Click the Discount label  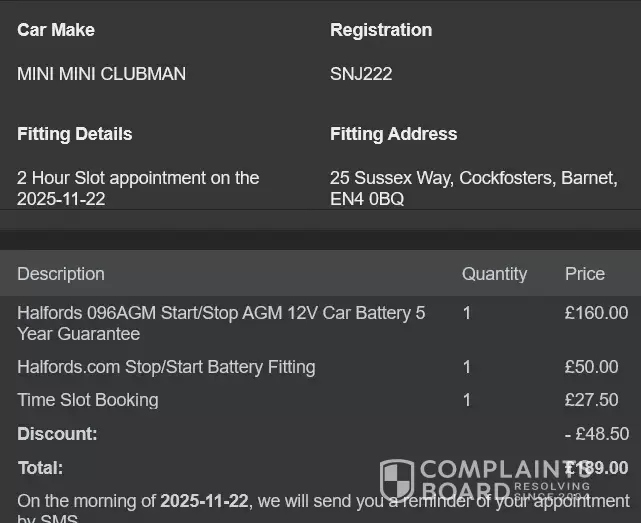(x=57, y=434)
